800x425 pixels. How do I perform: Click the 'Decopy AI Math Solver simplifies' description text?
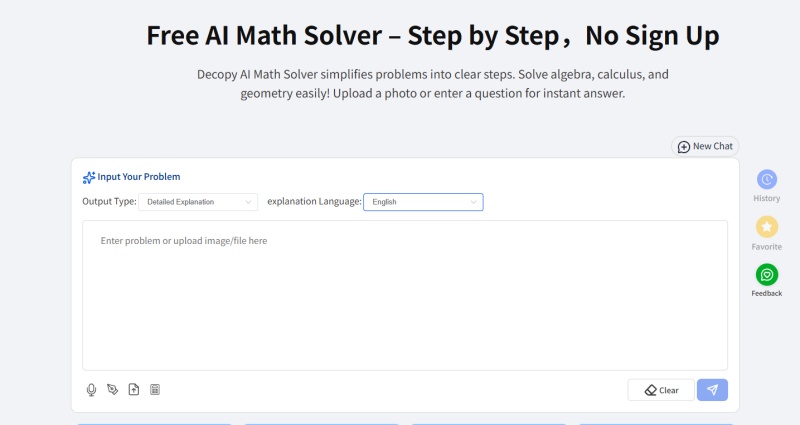click(433, 84)
